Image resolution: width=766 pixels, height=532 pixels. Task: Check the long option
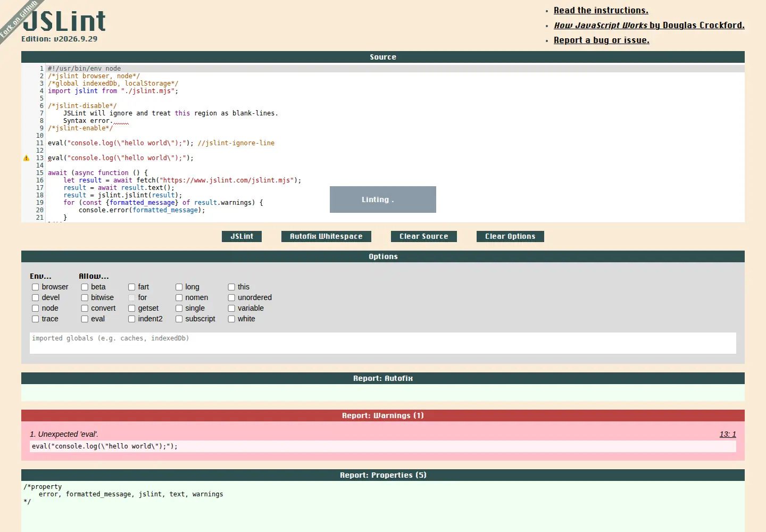click(179, 287)
